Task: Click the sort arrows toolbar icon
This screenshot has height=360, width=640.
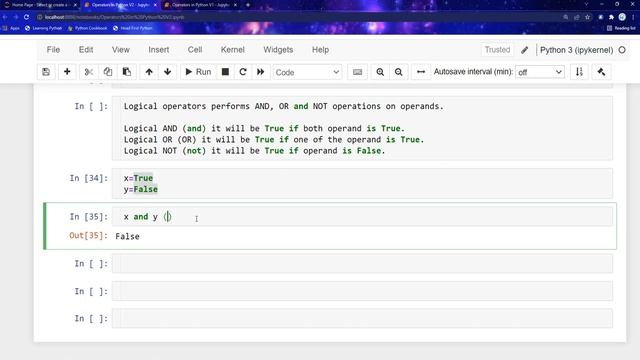Action: pos(579,72)
